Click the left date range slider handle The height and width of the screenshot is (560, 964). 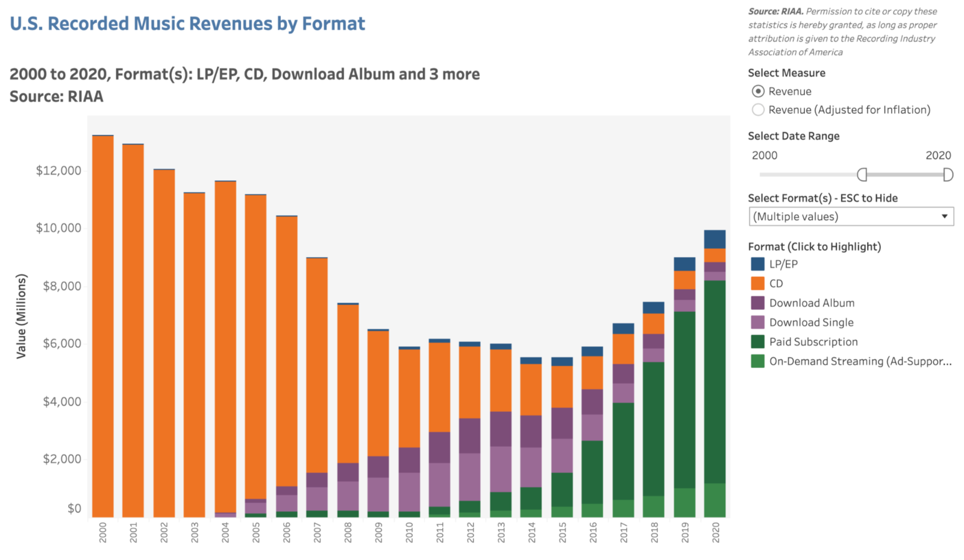point(862,175)
